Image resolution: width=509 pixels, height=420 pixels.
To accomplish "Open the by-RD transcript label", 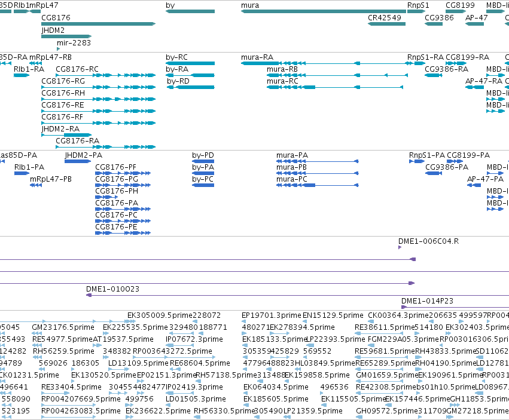I will pos(178,81).
